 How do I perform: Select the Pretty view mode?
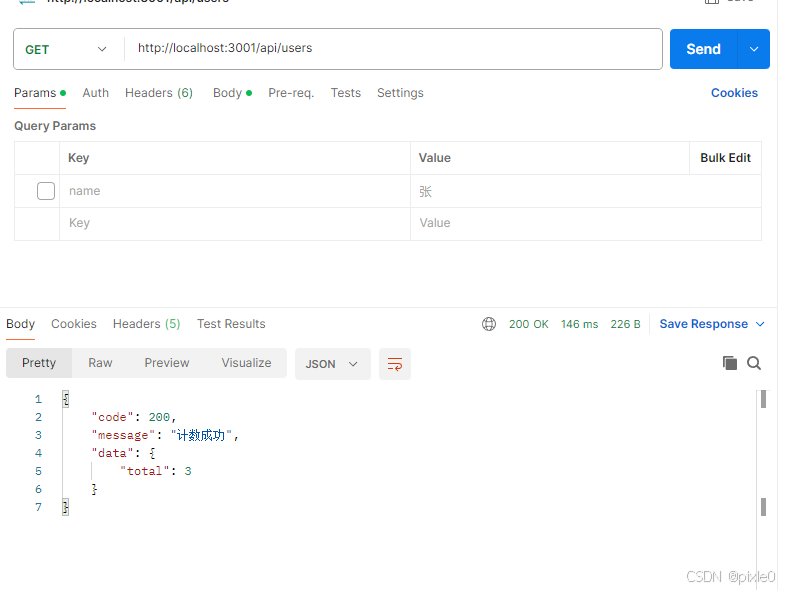coord(39,363)
